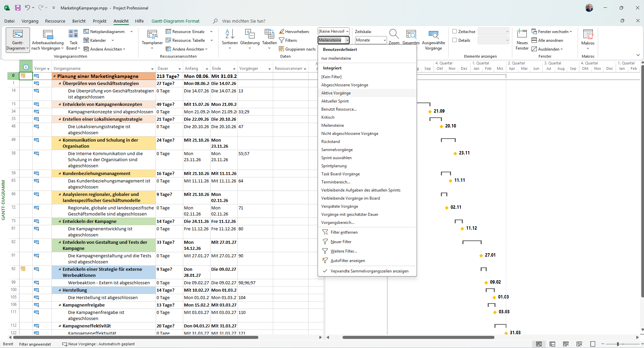The height and width of the screenshot is (348, 644).
Task: Open Vorgangsname column filter arrow
Action: point(152,69)
